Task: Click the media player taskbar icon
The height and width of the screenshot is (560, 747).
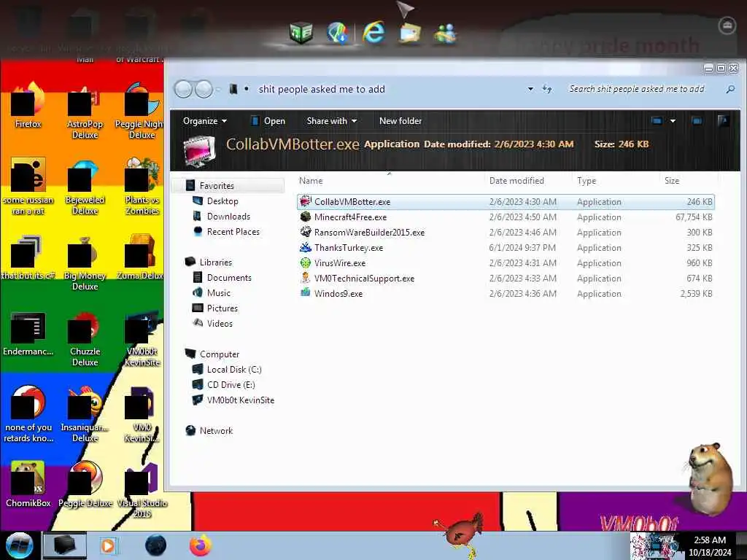Action: pyautogui.click(x=108, y=545)
